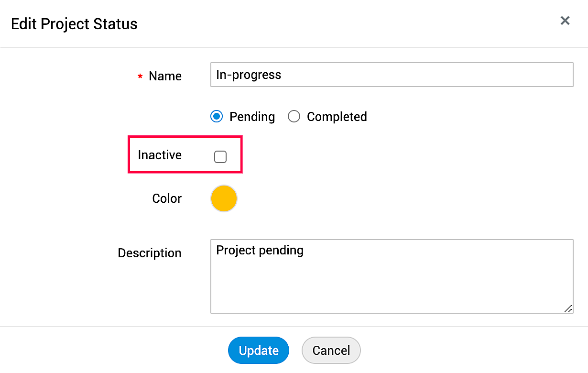Click the red required asterisk
The width and height of the screenshot is (588, 373).
coord(140,77)
